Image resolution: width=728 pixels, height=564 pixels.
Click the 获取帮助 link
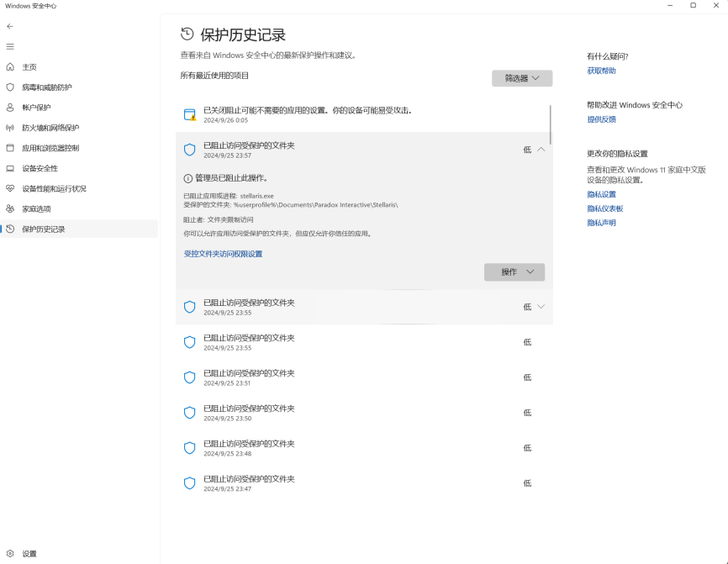point(601,71)
